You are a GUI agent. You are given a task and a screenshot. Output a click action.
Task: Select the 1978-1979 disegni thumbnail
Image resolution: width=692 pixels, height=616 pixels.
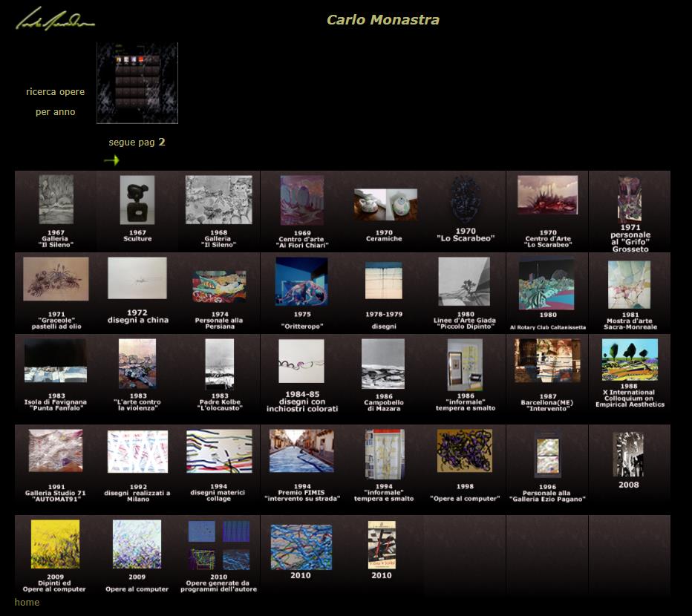384,281
